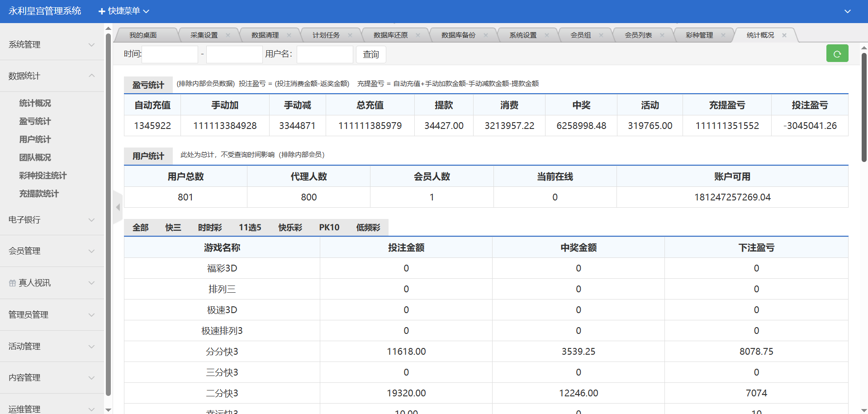Close the 数据库备份 tab via its X

[x=486, y=35]
